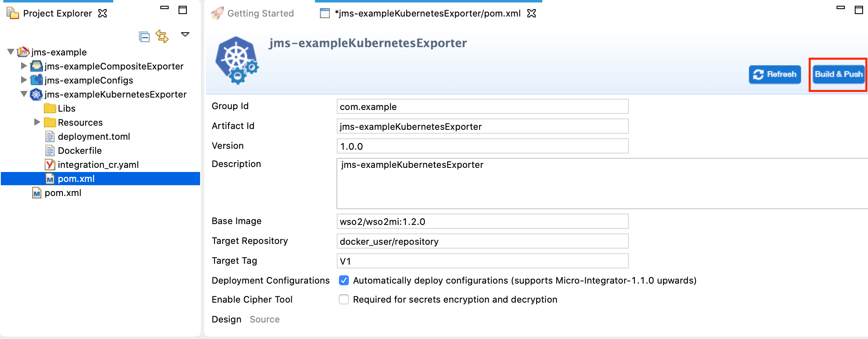Screen dimensions: 868x339
Task: Click the jms-exampleCompositeExporter project icon
Action: tap(37, 66)
